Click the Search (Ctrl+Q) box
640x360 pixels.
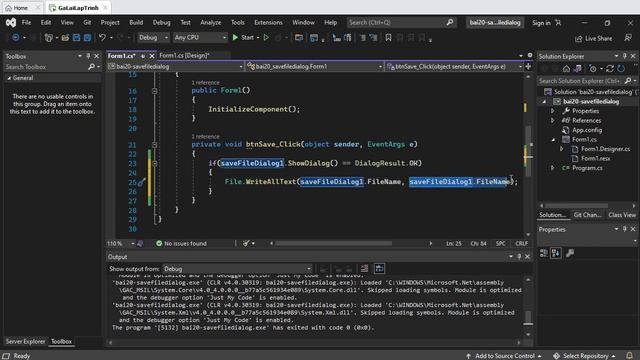(x=401, y=22)
